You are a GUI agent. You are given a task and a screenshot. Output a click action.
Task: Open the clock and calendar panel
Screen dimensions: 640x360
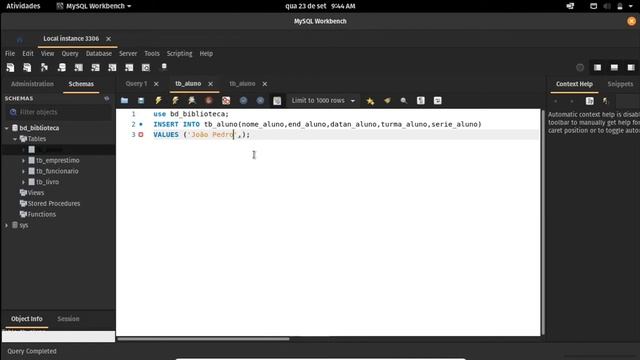point(320,6)
